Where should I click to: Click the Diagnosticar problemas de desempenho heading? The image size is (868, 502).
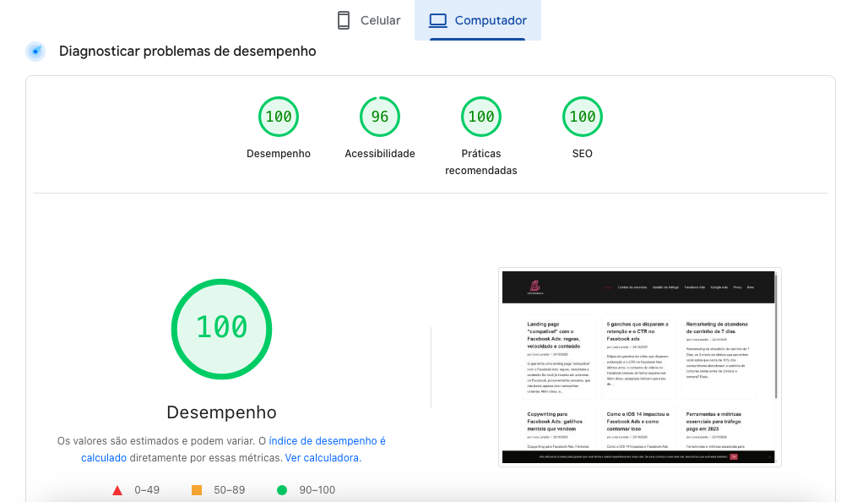pyautogui.click(x=187, y=51)
